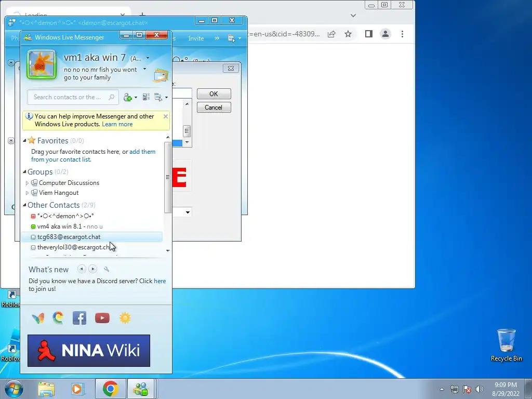The image size is (532, 399).
Task: Select vm4 aka win 8.1 contact
Action: coord(91,227)
